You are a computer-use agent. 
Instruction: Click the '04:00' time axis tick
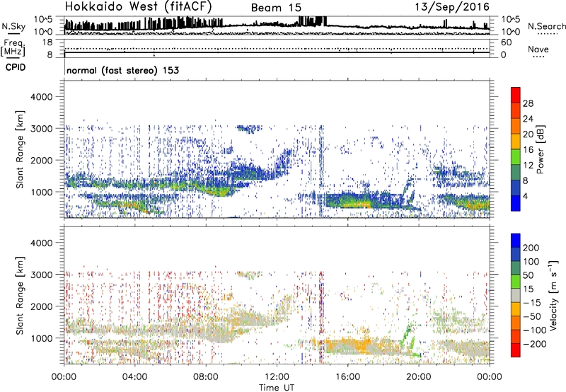pyautogui.click(x=135, y=377)
